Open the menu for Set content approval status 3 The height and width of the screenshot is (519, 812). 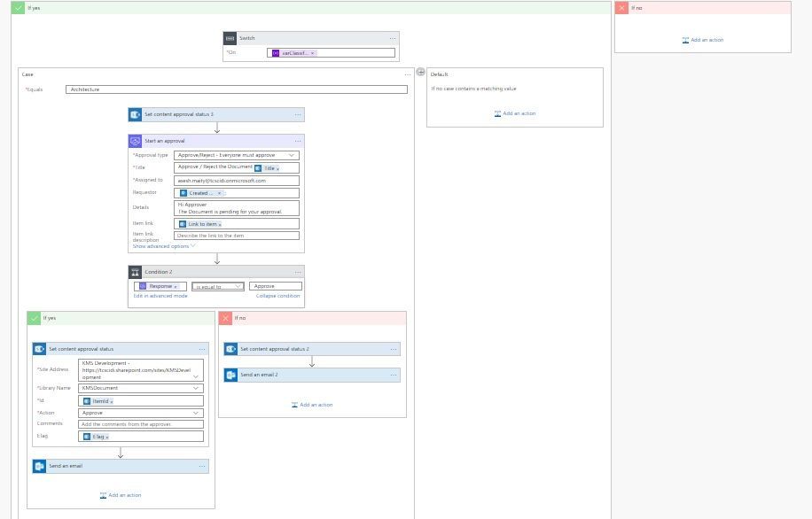(x=298, y=114)
